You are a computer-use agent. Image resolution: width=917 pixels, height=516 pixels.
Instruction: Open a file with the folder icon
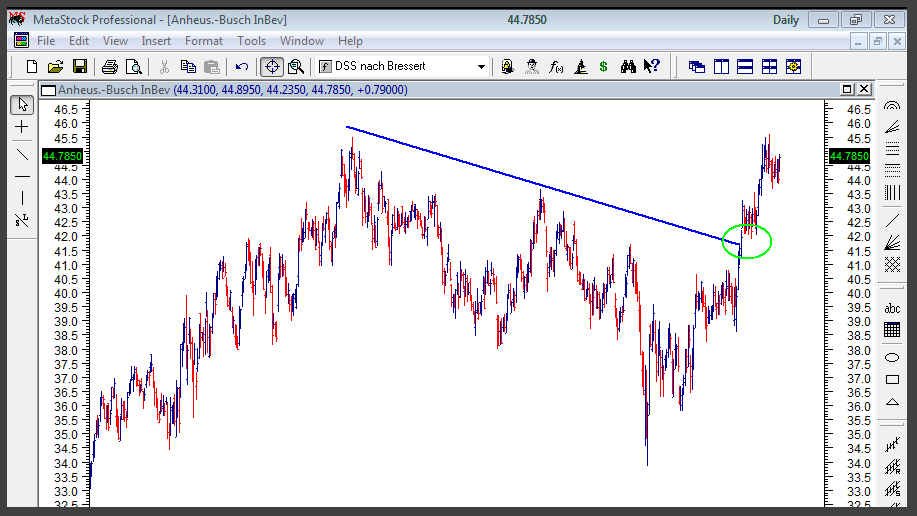click(x=56, y=67)
